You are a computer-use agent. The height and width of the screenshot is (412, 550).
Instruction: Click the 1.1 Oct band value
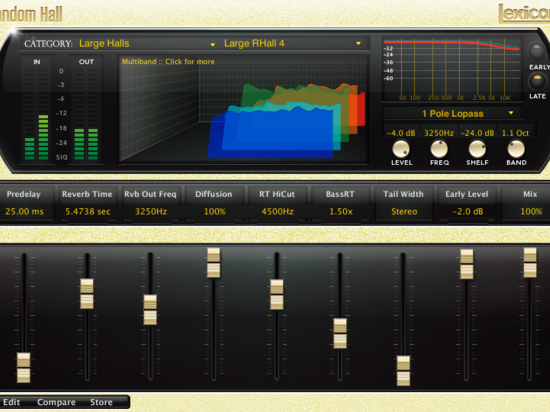pyautogui.click(x=515, y=133)
